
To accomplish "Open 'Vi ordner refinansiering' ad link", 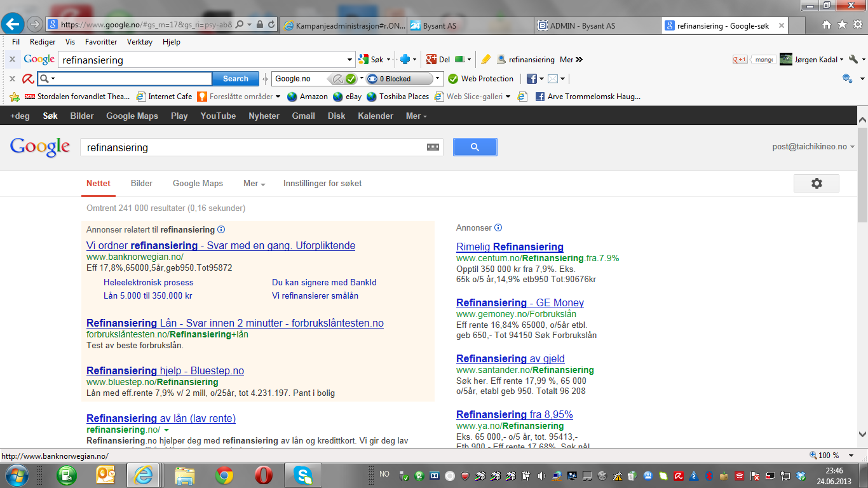I will point(220,245).
